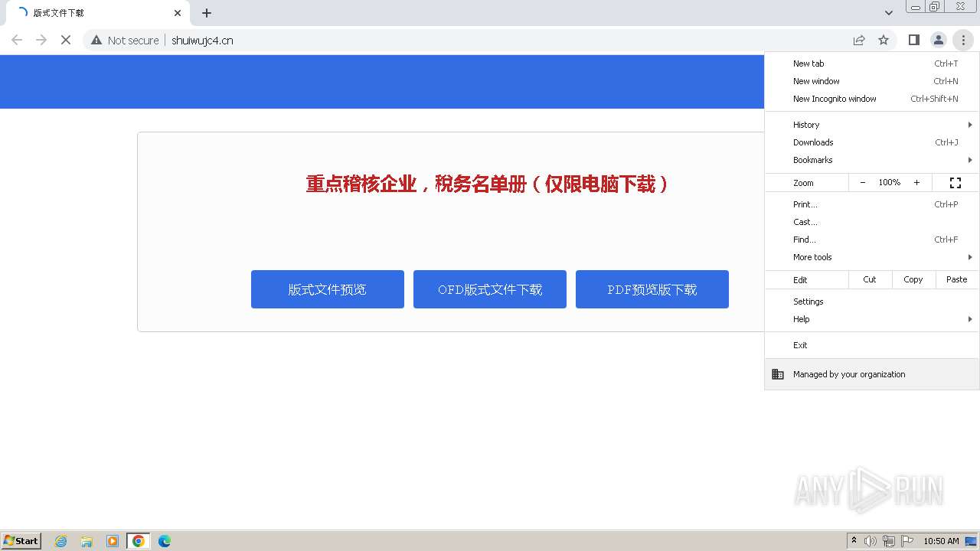This screenshot has width=980, height=551.
Task: Expand the History submenu
Action: pos(872,125)
